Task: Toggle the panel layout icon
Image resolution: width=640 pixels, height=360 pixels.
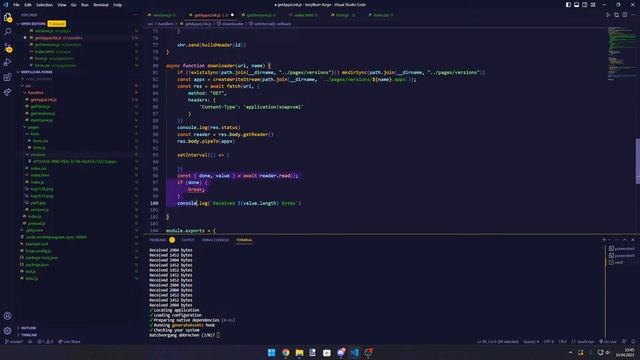Action: tap(576, 5)
